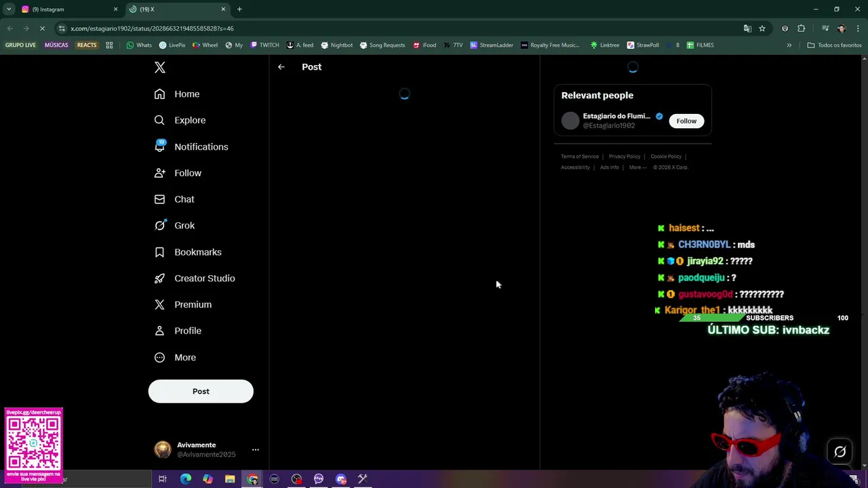Open the browser extensions puzzle icon

pos(802,28)
